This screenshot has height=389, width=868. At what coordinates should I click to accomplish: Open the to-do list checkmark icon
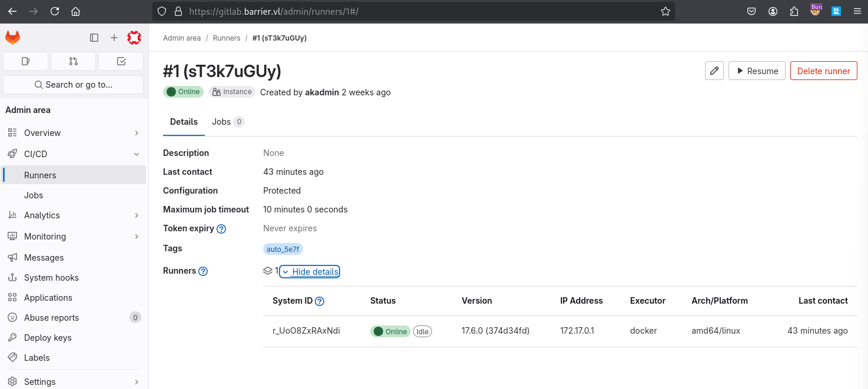(121, 61)
